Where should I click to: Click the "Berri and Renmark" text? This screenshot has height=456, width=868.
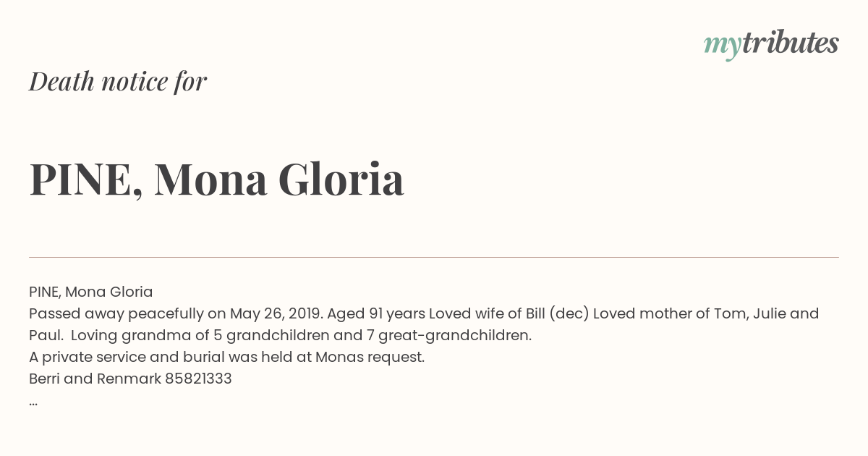point(95,379)
